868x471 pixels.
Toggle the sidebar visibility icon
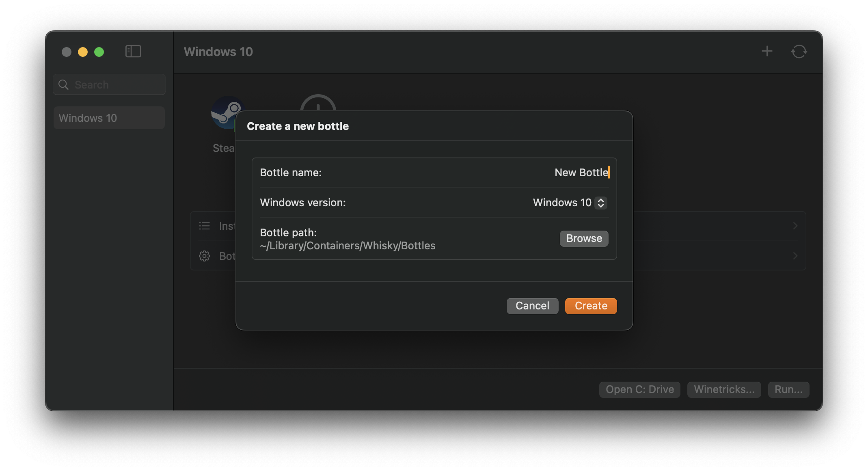(133, 52)
